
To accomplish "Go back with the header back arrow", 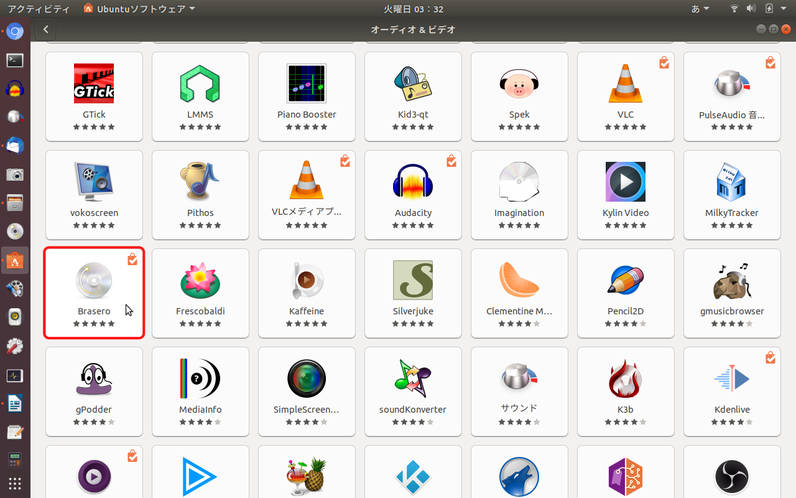I will (x=46, y=29).
